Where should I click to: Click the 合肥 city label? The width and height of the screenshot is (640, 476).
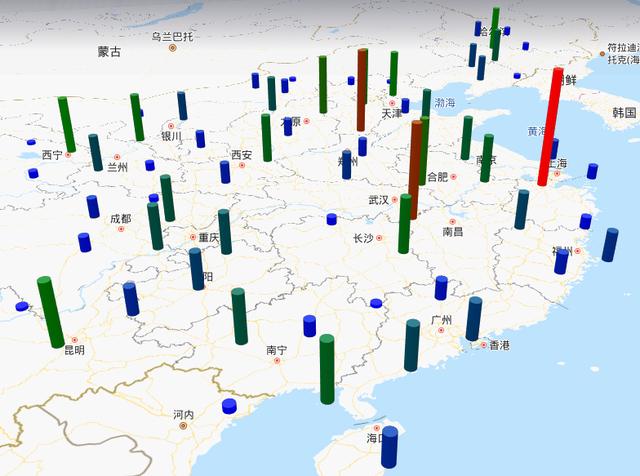(x=438, y=177)
